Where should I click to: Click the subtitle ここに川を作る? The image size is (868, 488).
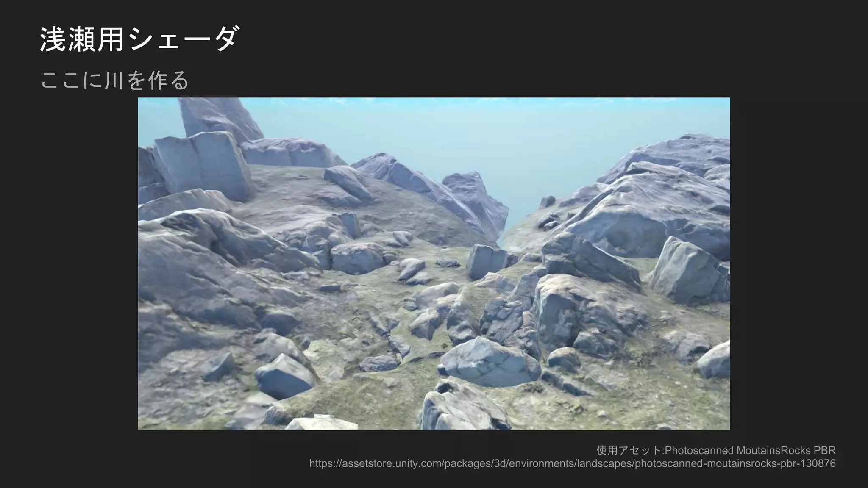(x=114, y=80)
